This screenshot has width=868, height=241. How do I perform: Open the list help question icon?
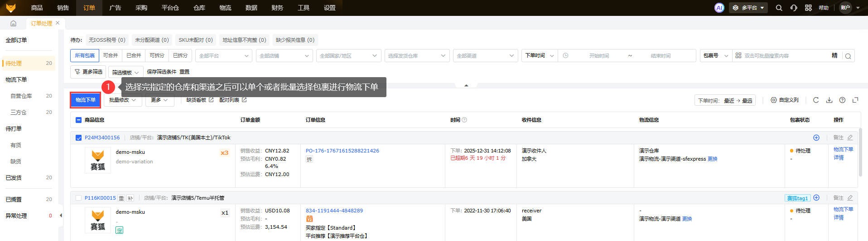pos(842,100)
